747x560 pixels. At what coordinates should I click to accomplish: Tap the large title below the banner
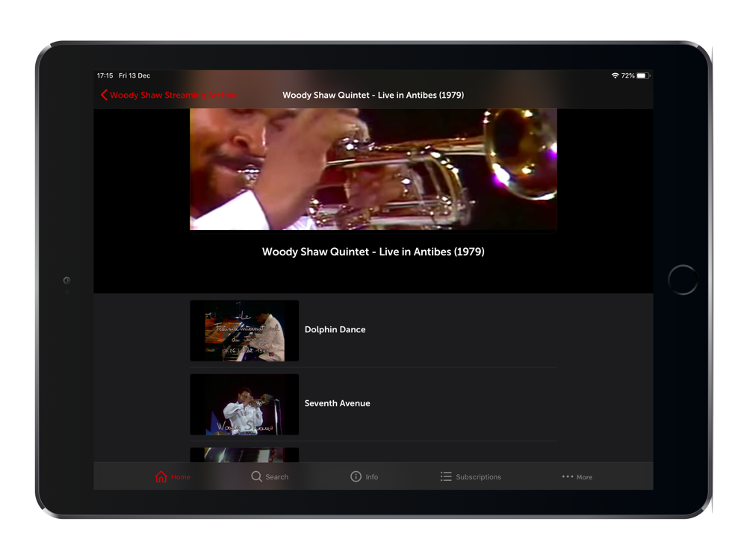[373, 252]
